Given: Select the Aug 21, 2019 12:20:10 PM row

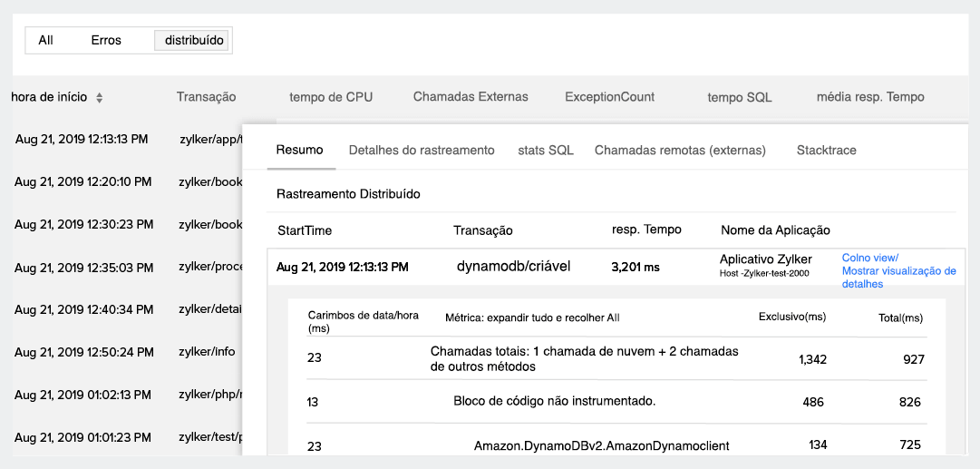Looking at the screenshot, I should click(x=83, y=182).
